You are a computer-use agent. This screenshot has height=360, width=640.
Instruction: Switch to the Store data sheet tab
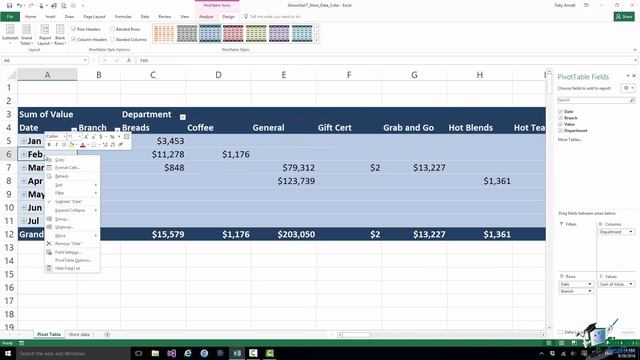(79, 334)
